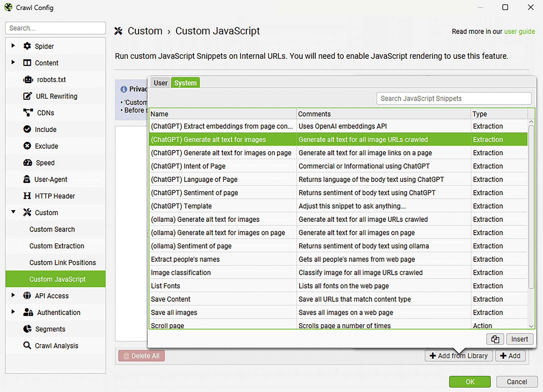Click the Authentication user-lock icon
Viewport: 543px width, 392px height.
coord(28,312)
